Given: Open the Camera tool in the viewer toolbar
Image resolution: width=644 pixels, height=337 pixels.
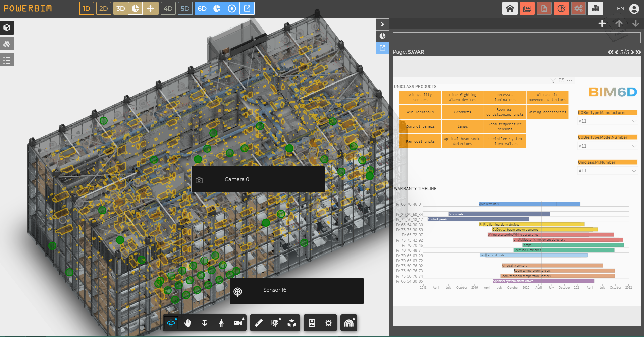Looking at the screenshot, I should click(238, 323).
